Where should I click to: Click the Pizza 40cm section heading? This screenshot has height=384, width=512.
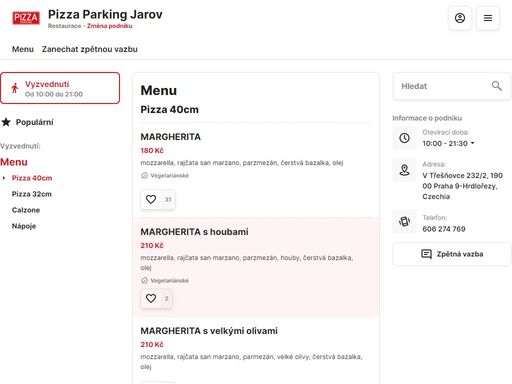pyautogui.click(x=169, y=110)
